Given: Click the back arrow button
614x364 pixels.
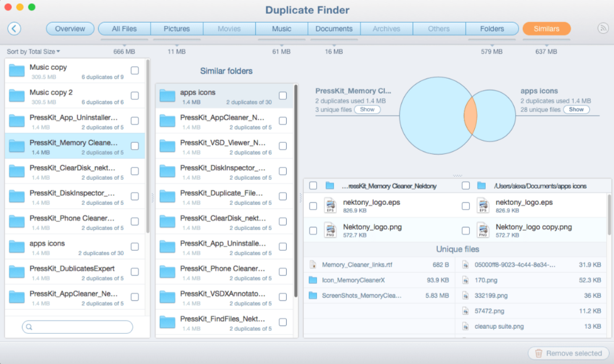Looking at the screenshot, I should pyautogui.click(x=14, y=28).
